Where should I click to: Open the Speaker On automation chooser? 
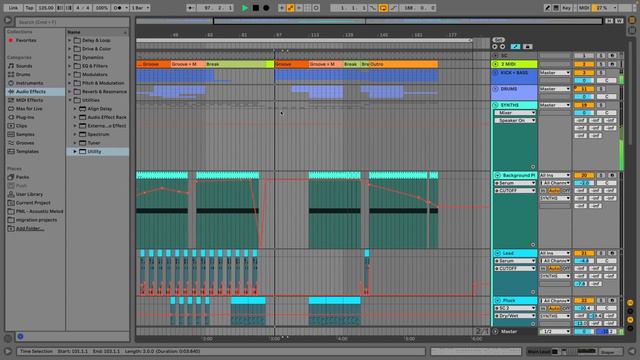pos(515,120)
